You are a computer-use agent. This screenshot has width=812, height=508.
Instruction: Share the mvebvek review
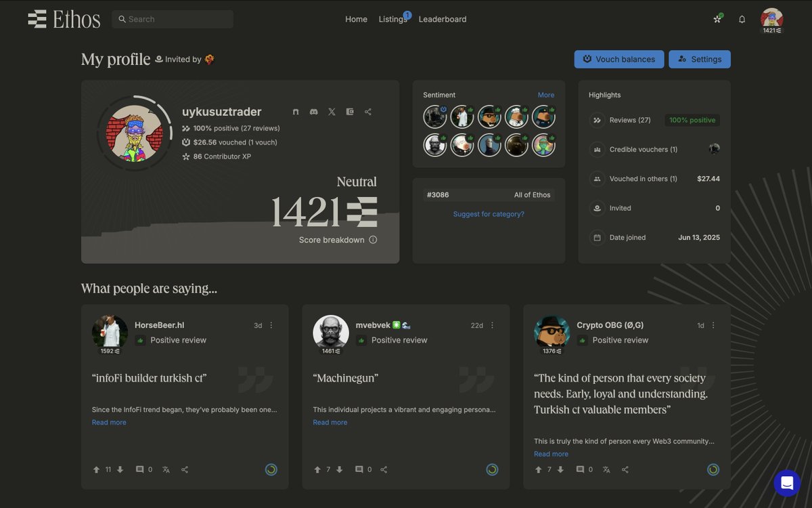pos(384,469)
